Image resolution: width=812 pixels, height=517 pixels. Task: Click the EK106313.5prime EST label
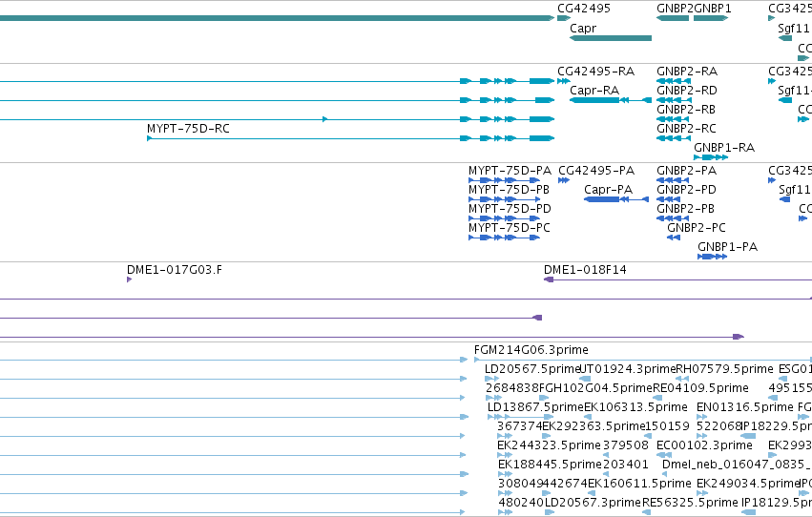pos(635,407)
